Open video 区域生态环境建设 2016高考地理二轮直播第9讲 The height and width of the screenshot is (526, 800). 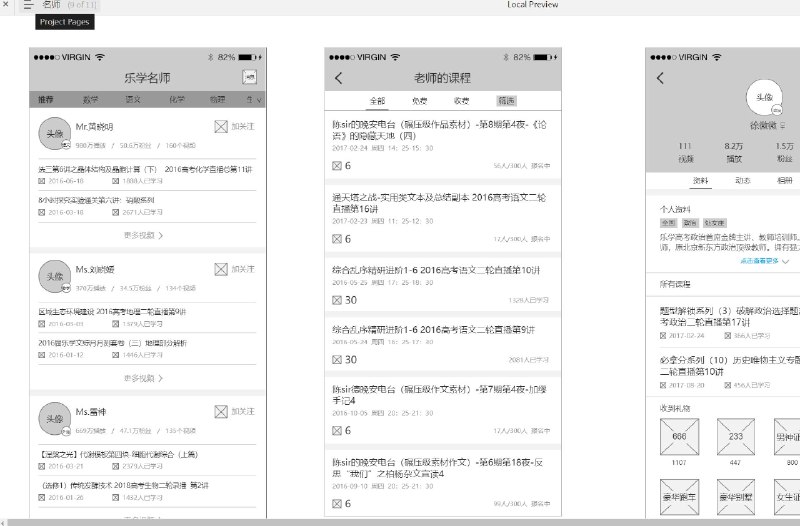(x=112, y=312)
